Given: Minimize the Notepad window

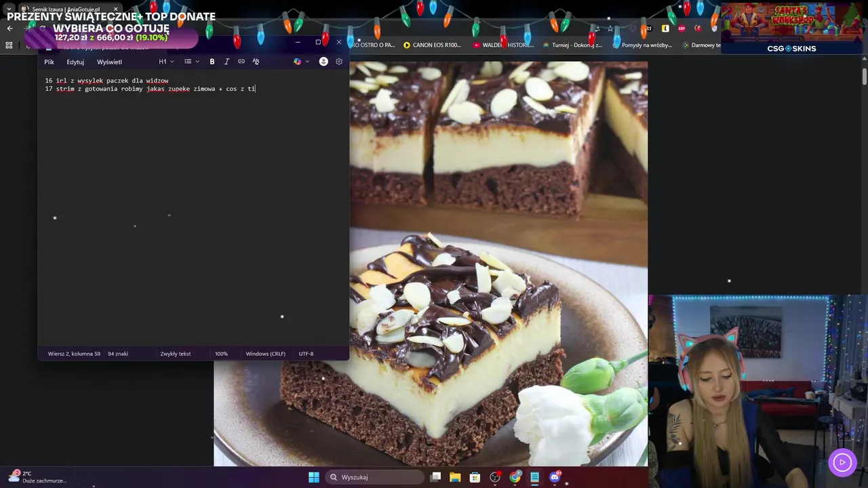Looking at the screenshot, I should coord(298,42).
